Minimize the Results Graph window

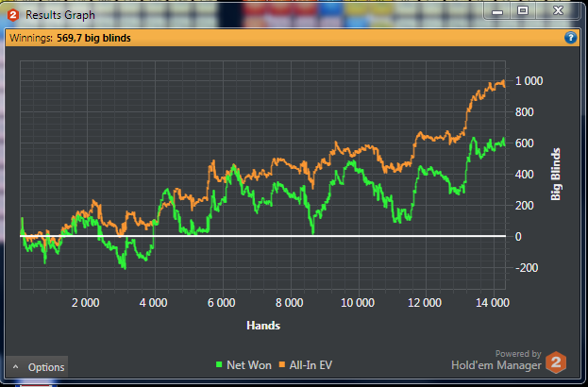click(x=497, y=11)
